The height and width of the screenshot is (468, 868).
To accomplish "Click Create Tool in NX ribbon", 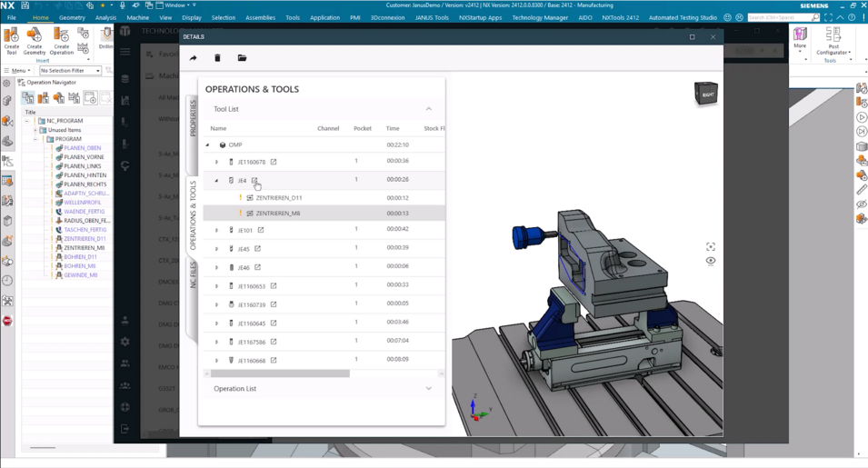I will pyautogui.click(x=11, y=41).
